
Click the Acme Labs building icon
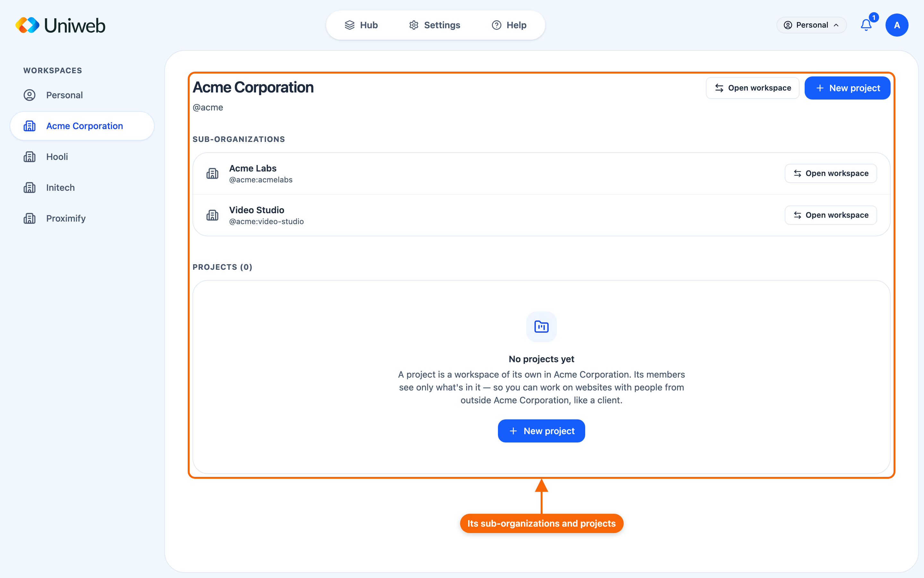tap(212, 173)
